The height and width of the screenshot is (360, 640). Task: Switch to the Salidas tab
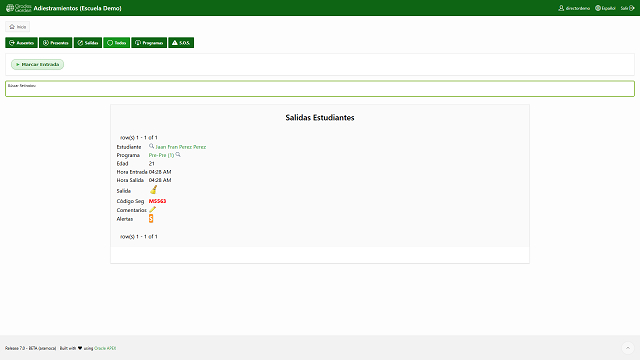88,43
